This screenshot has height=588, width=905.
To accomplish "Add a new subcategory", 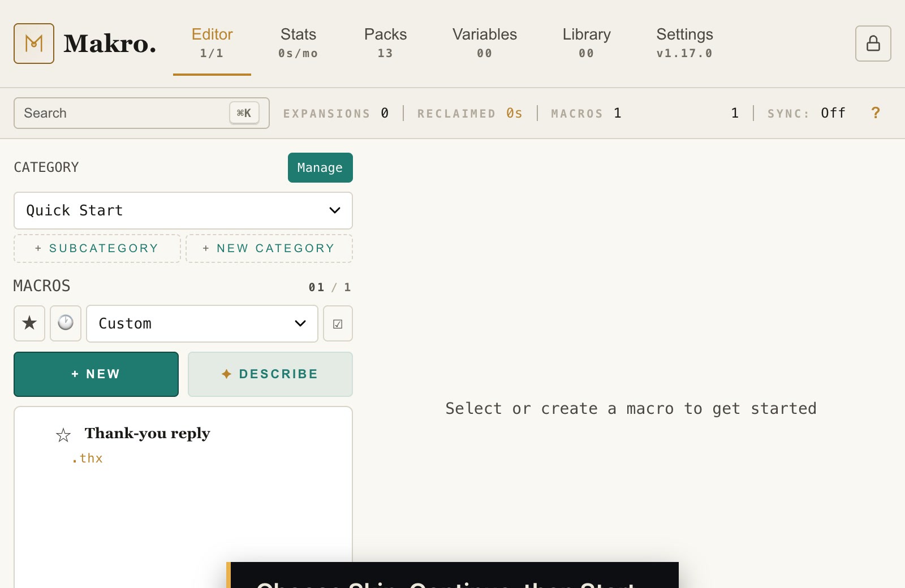I will point(97,248).
